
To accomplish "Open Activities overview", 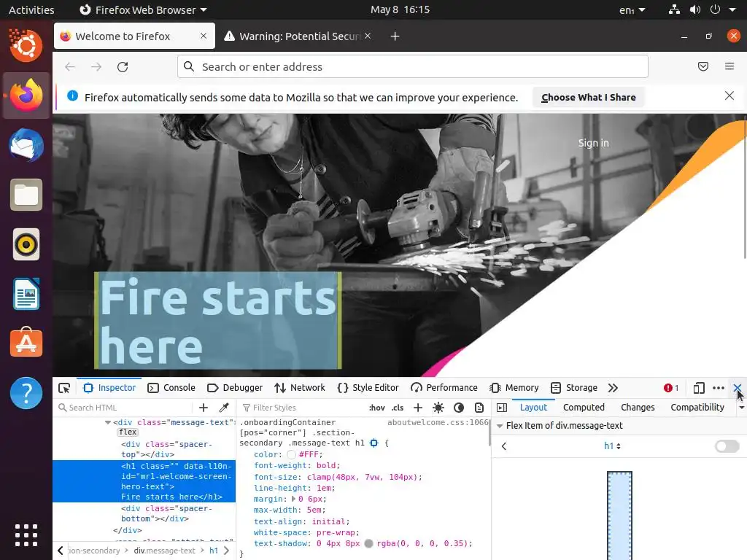I will 31,10.
